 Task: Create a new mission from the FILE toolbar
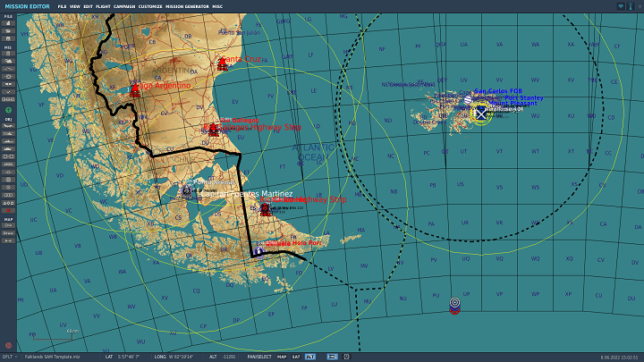point(8,21)
